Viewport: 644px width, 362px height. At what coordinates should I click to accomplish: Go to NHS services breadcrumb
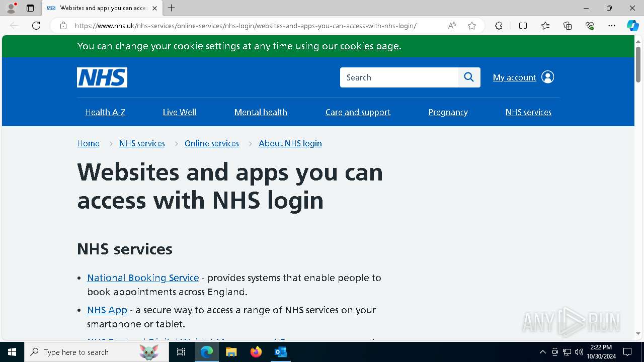(142, 143)
